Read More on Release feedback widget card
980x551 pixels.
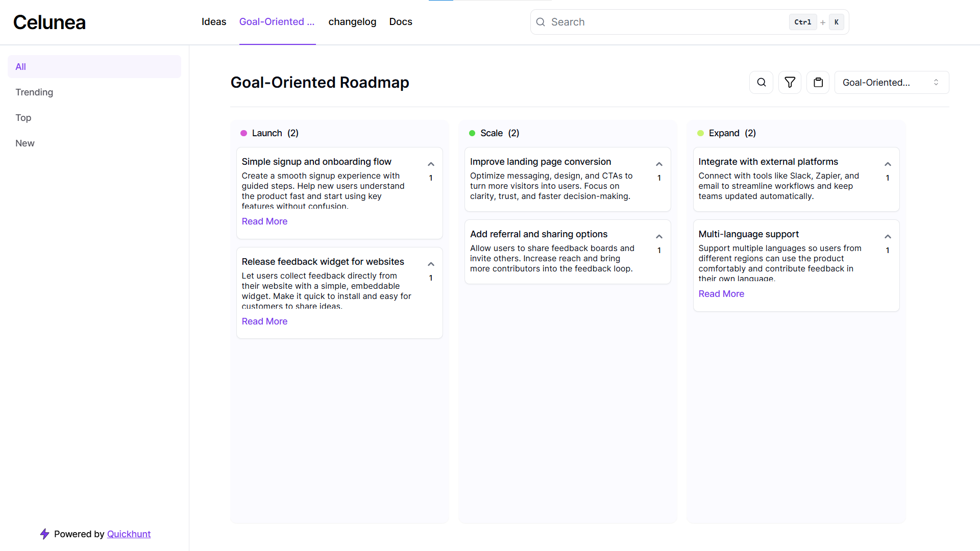point(264,321)
